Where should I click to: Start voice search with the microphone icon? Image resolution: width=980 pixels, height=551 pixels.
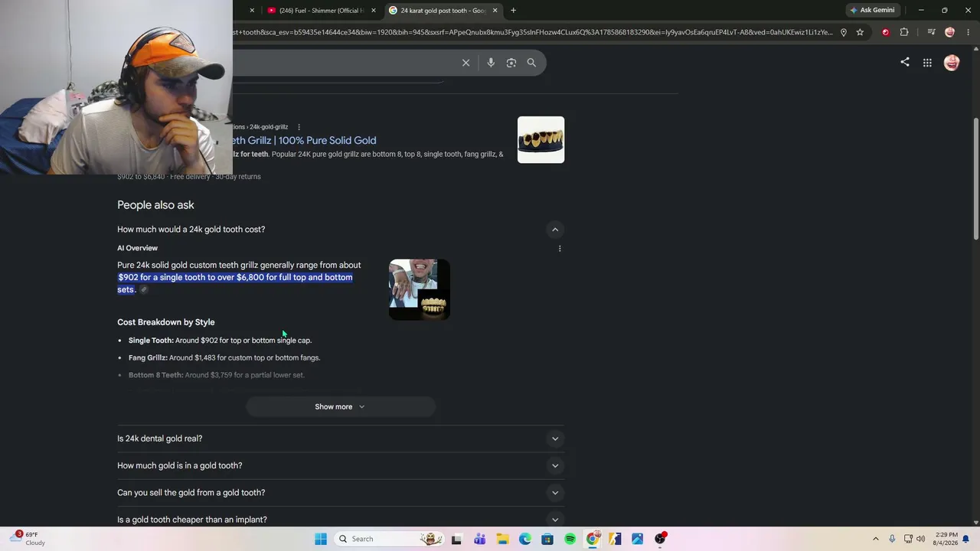point(491,63)
